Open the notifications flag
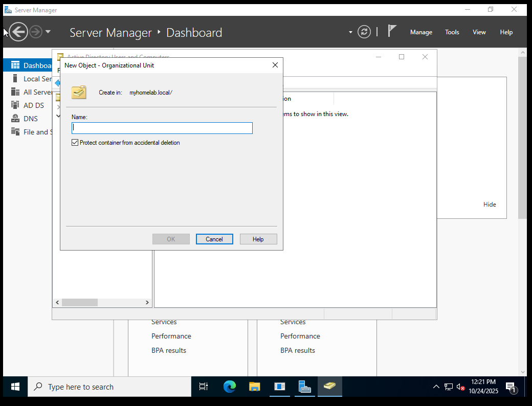The height and width of the screenshot is (406, 532). click(x=392, y=31)
